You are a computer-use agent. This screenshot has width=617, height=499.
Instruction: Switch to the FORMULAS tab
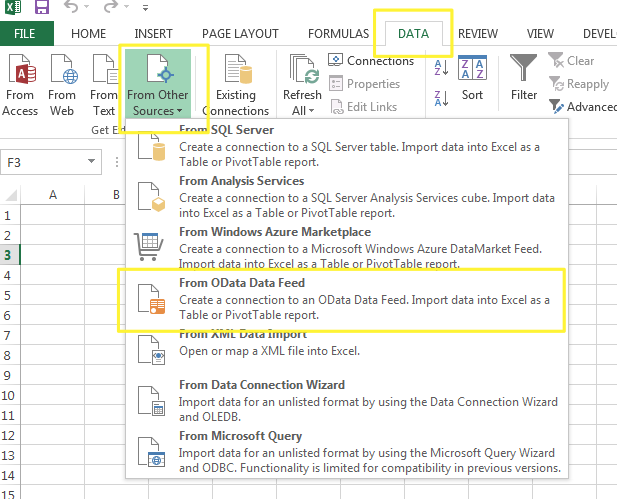[x=338, y=34]
